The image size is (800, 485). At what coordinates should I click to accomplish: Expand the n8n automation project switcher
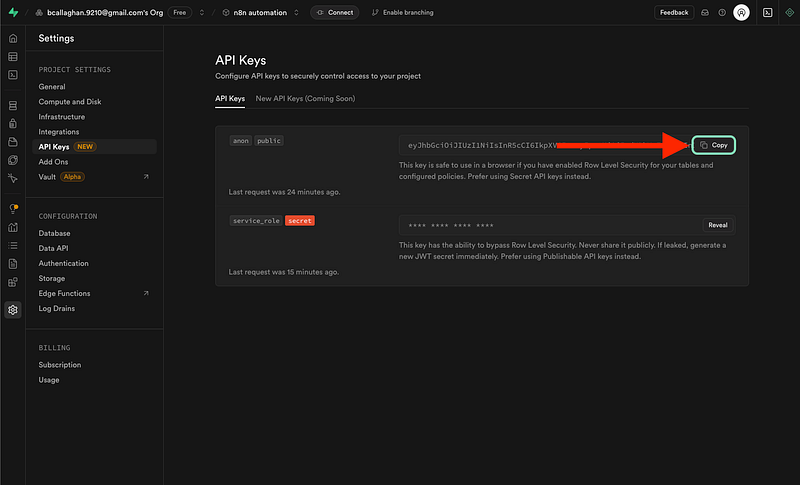pos(297,12)
